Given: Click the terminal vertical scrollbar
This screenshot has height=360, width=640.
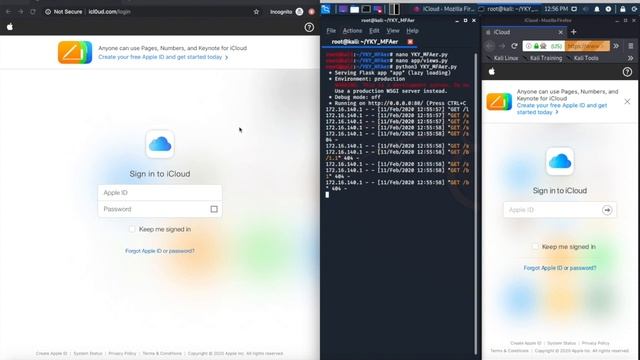Looking at the screenshot, I should 476,204.
